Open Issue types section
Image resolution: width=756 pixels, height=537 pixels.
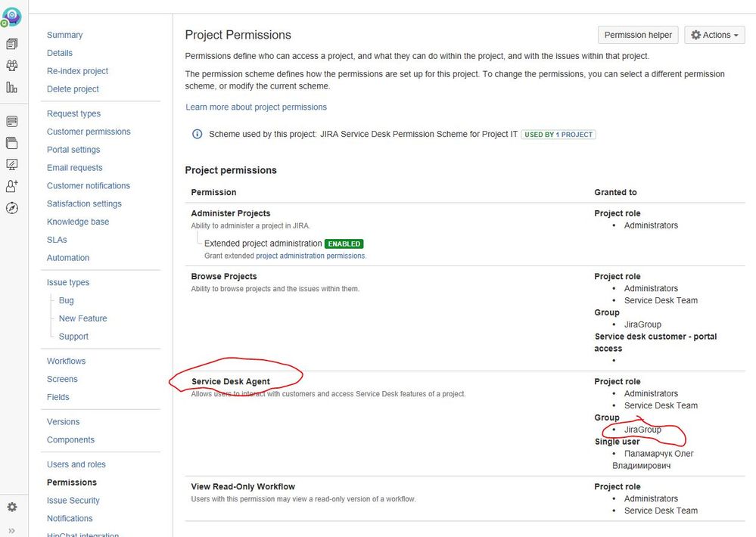click(x=68, y=282)
